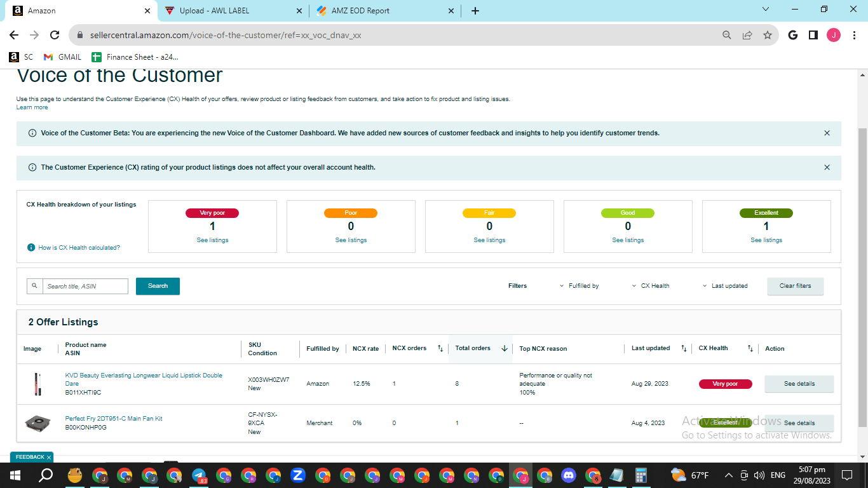Expand the CX Health filter
This screenshot has height=488, width=868.
651,286
